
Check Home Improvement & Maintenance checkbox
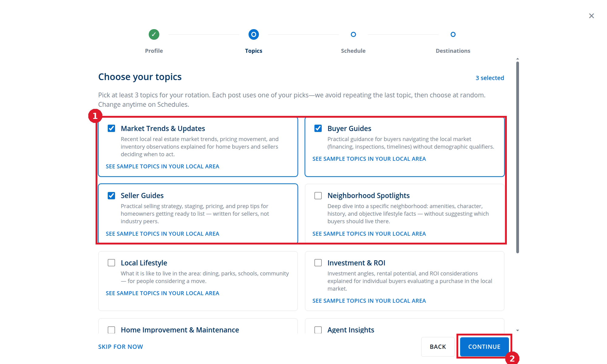pos(111,330)
